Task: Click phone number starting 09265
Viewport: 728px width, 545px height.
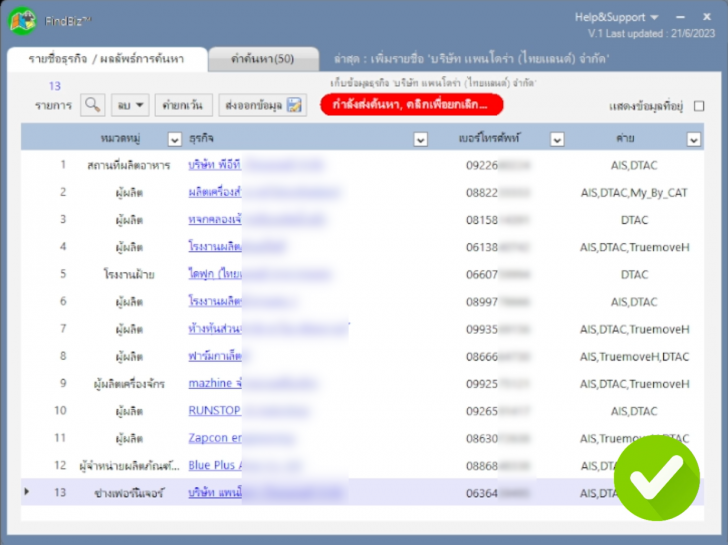Action: tap(498, 411)
